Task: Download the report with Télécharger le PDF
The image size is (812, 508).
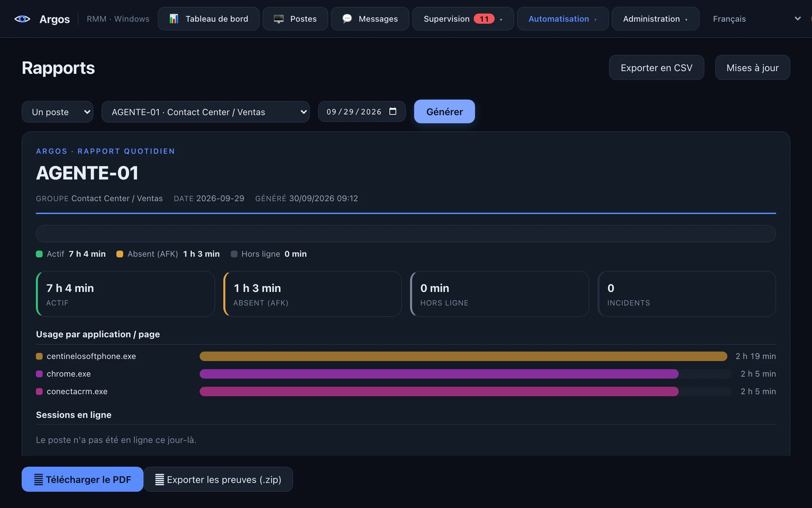Action: click(x=83, y=479)
